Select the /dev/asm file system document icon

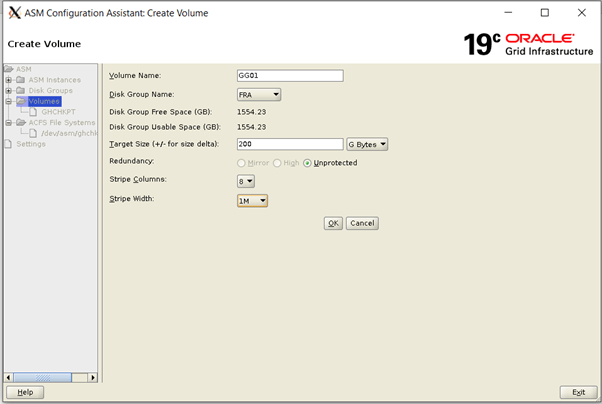(x=34, y=133)
